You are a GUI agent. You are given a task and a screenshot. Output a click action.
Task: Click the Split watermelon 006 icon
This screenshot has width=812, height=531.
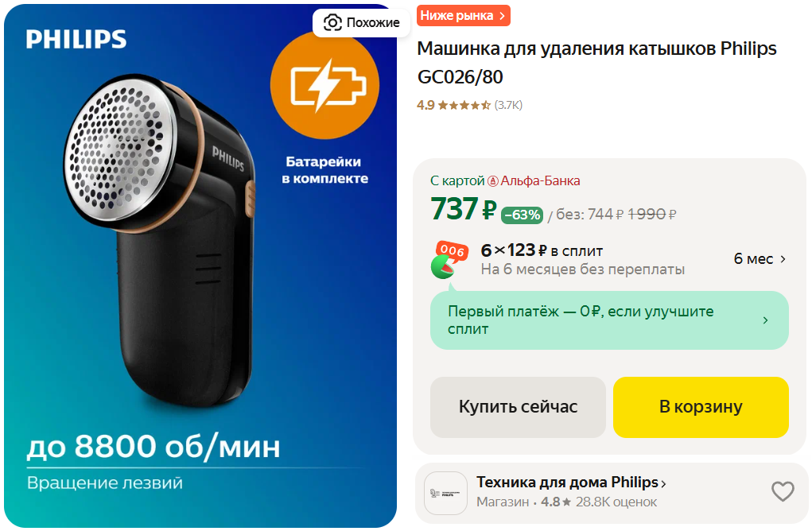click(449, 260)
